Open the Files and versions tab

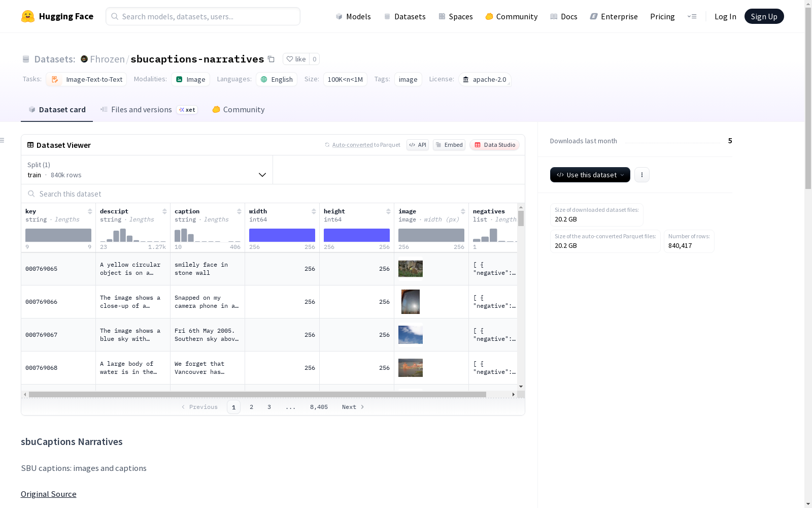pyautogui.click(x=149, y=110)
